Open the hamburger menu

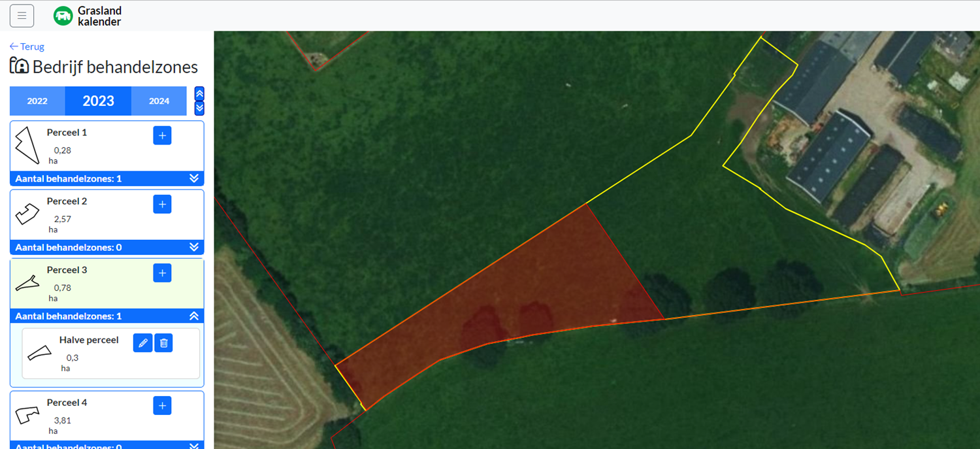[22, 16]
